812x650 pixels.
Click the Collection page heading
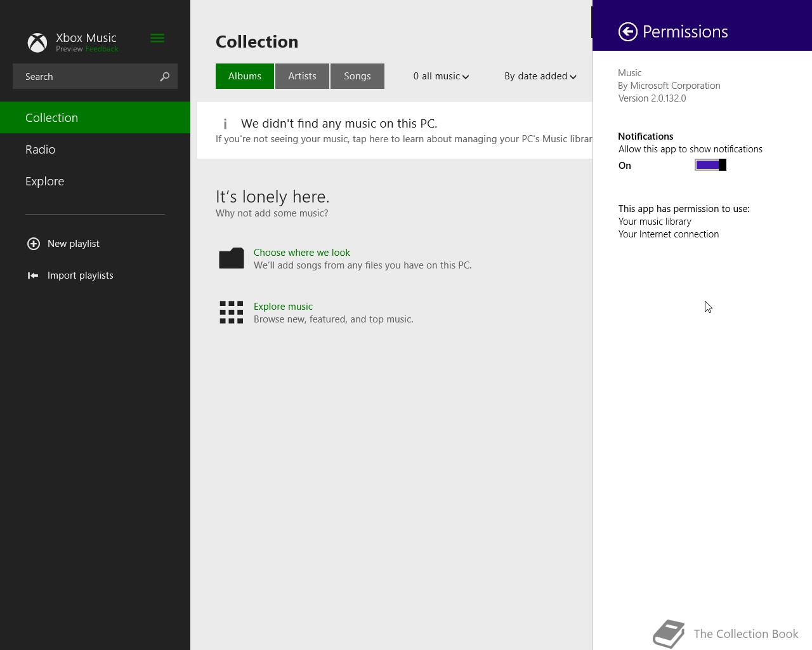(x=257, y=42)
